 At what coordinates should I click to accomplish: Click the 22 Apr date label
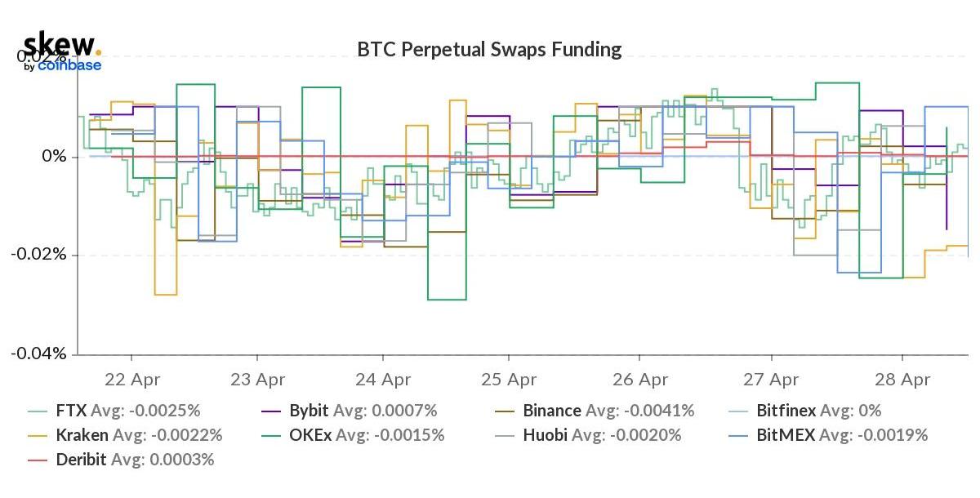pyautogui.click(x=131, y=380)
